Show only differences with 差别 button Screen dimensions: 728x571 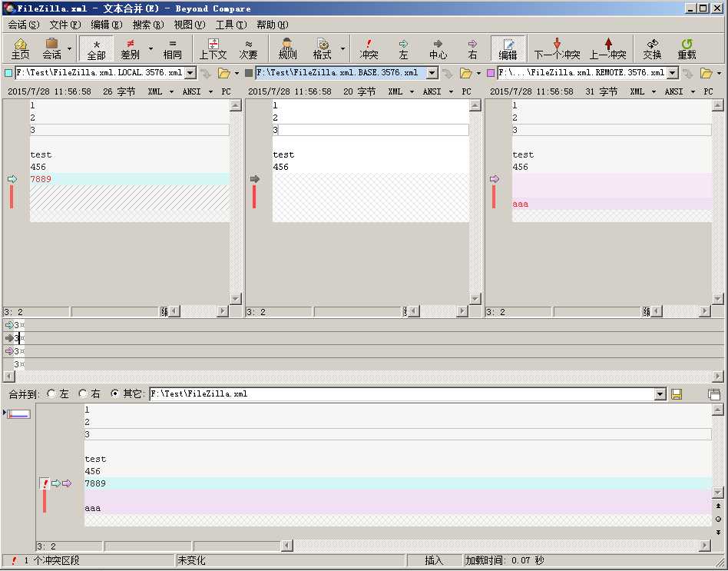coord(130,48)
